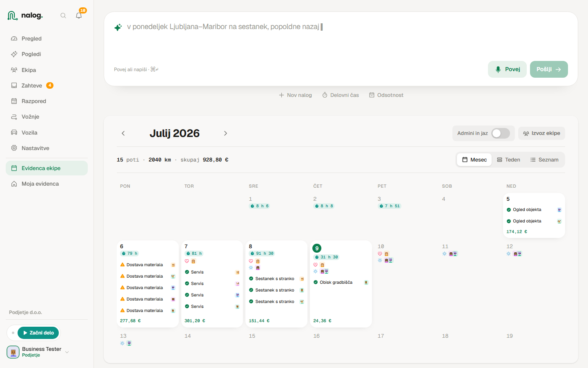The image size is (588, 368).
Task: Click the 174,12 € total on day 5
Action: point(517,232)
